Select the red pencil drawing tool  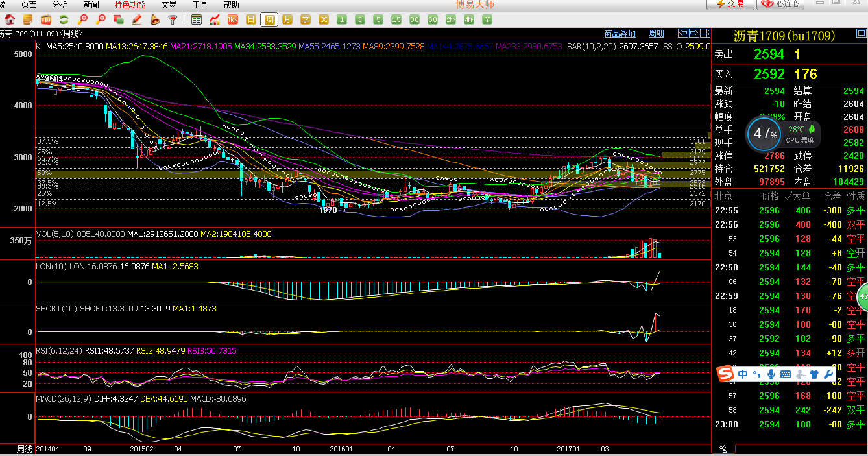click(137, 19)
